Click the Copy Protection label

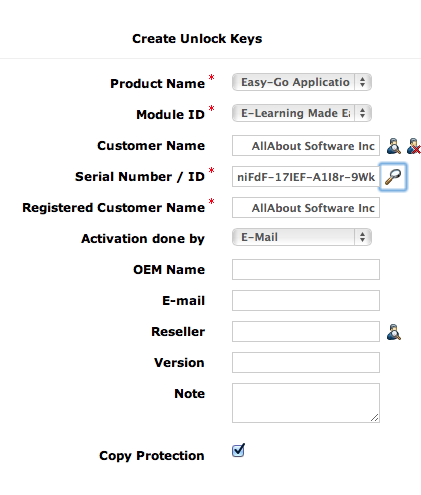pyautogui.click(x=152, y=456)
